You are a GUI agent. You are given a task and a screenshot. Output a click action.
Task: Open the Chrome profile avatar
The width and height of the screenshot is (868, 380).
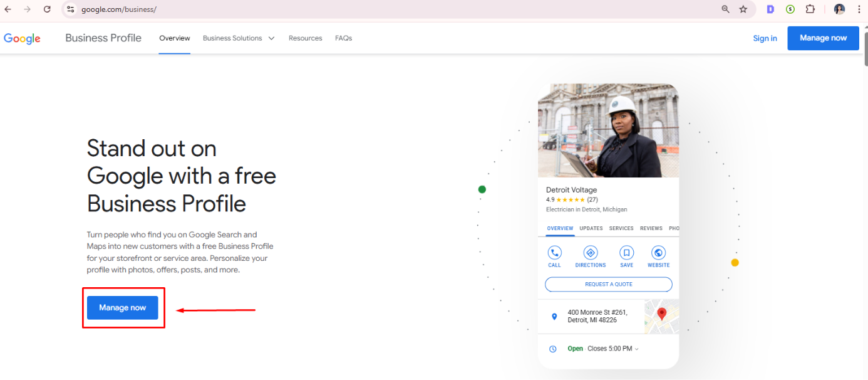[x=839, y=9]
